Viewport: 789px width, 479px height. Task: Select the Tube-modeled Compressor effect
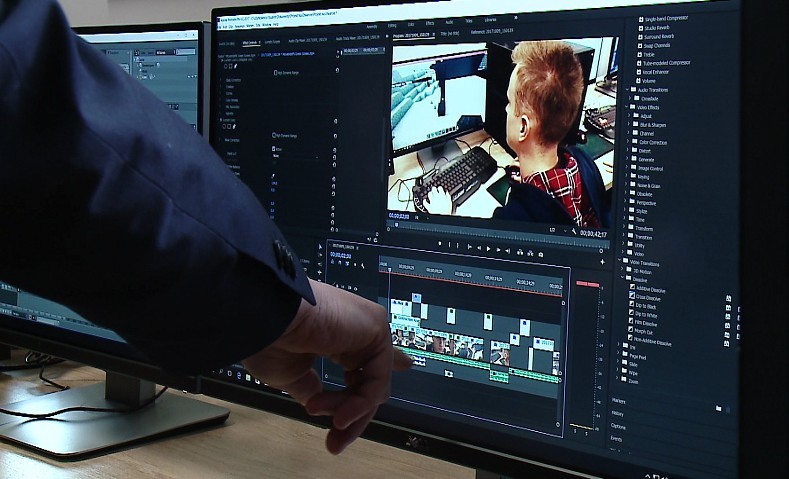664,63
